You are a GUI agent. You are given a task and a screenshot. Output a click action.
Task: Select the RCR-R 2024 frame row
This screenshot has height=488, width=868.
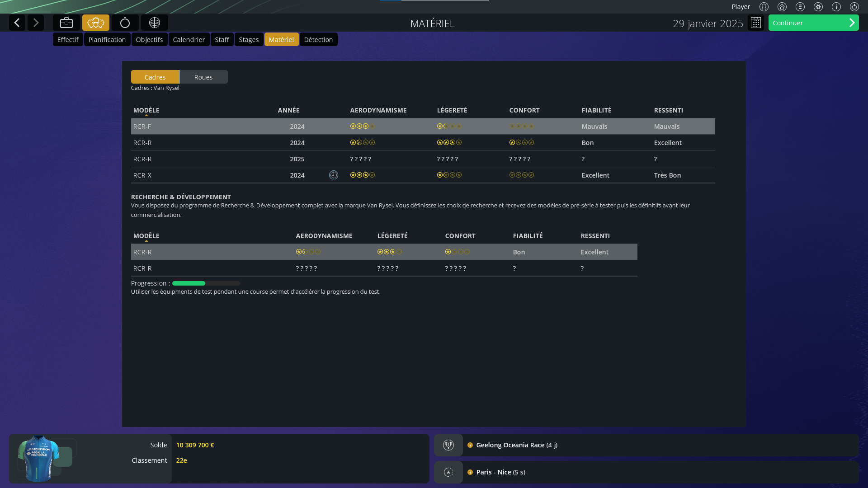(423, 143)
